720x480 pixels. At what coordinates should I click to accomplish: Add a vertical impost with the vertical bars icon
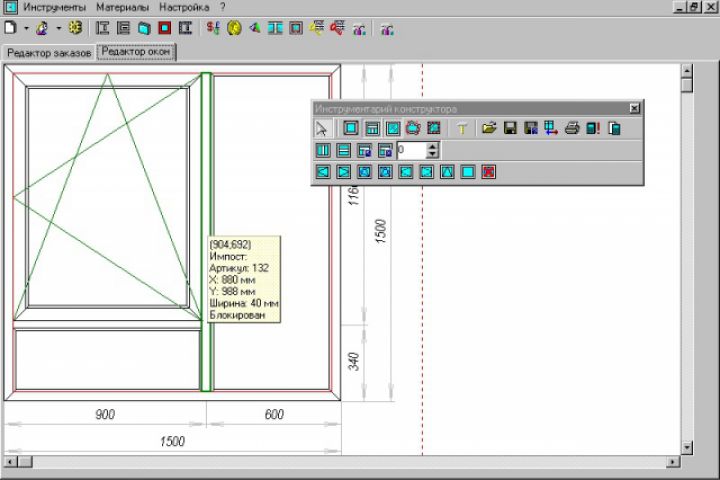pos(323,150)
